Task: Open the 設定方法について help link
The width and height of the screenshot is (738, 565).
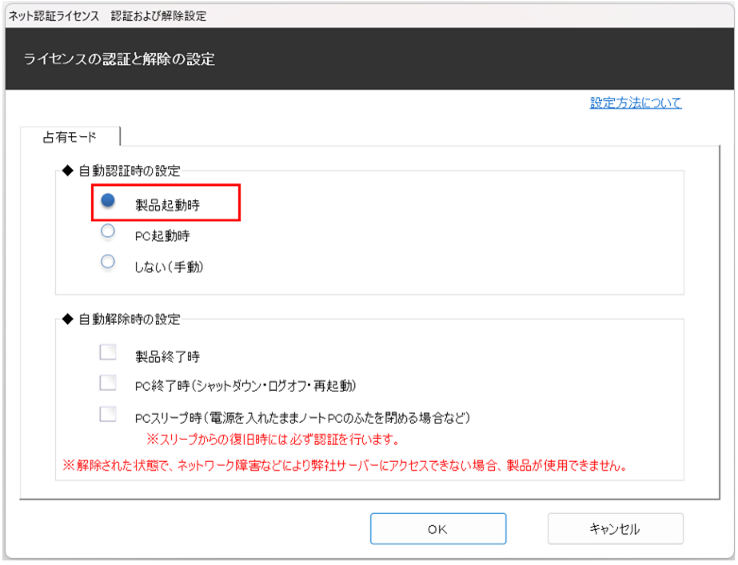Action: pos(635,103)
